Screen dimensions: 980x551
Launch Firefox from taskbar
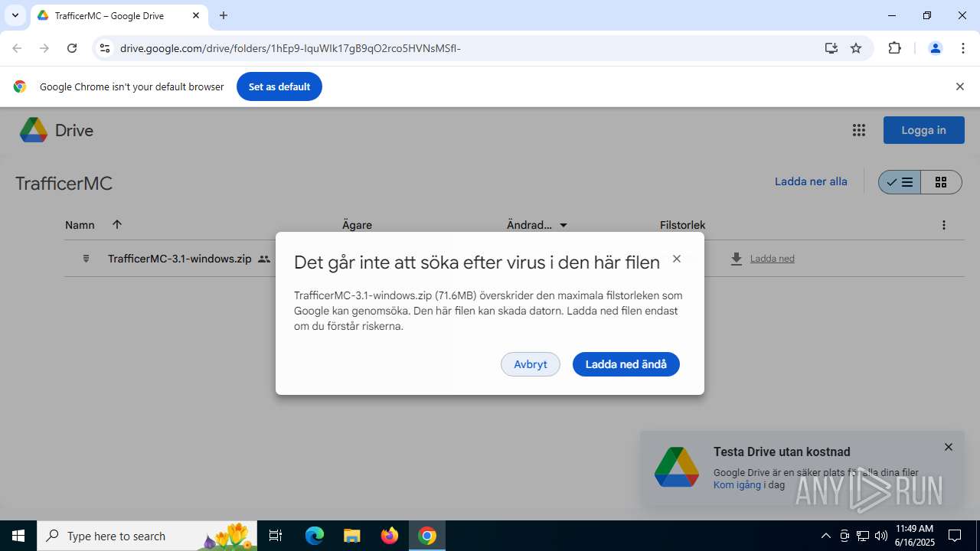[x=390, y=536]
